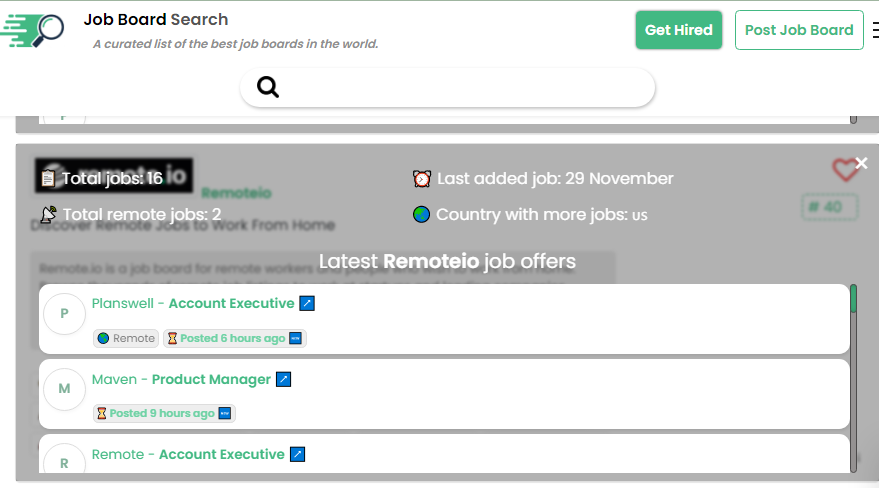Close the Remoteio job offers overlay
The height and width of the screenshot is (488, 879).
862,163
